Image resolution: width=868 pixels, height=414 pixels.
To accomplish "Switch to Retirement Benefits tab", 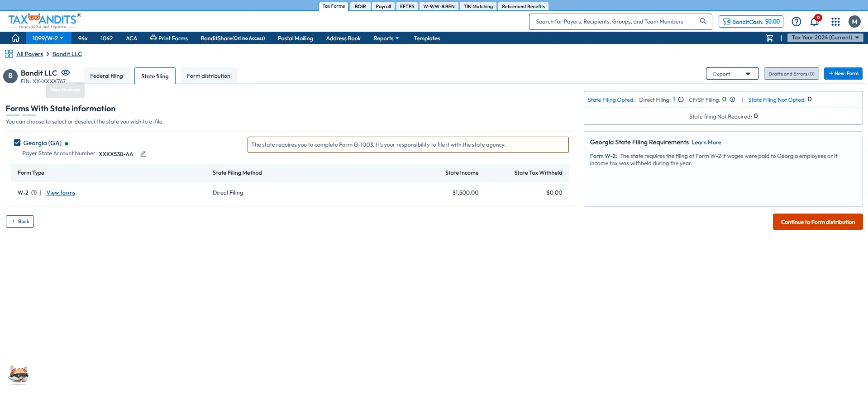I will (523, 6).
